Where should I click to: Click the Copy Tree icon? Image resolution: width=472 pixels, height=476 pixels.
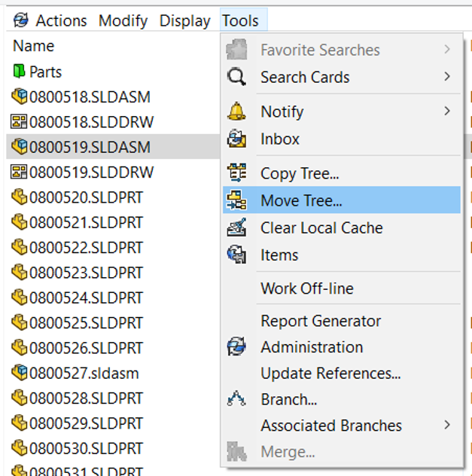click(236, 173)
